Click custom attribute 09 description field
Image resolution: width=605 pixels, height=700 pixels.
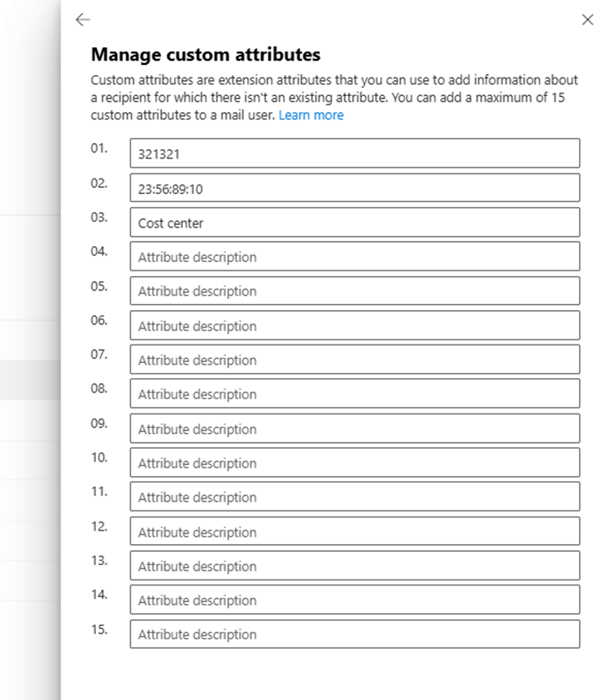pos(355,429)
